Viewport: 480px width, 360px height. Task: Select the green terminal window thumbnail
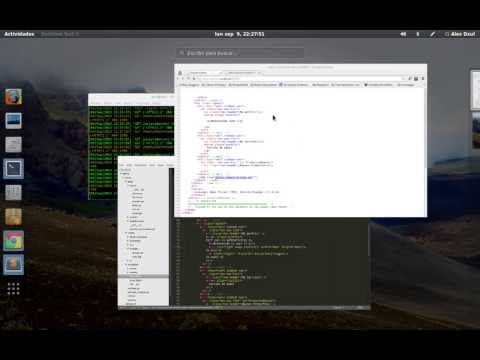(x=131, y=147)
